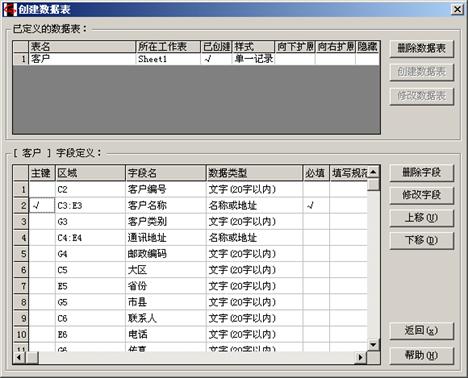This screenshot has height=378, width=468.
Task: Click horizontal scroll left arrow
Action: click(19, 358)
